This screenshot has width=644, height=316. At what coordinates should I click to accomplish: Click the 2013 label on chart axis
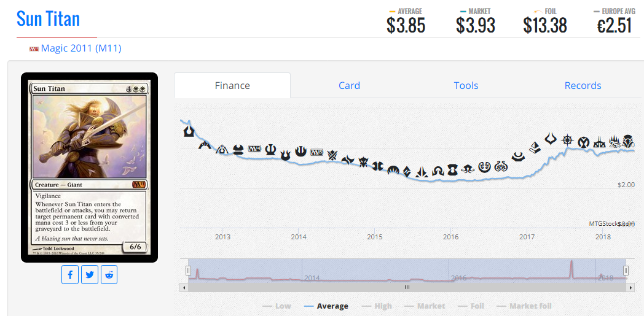click(x=222, y=237)
